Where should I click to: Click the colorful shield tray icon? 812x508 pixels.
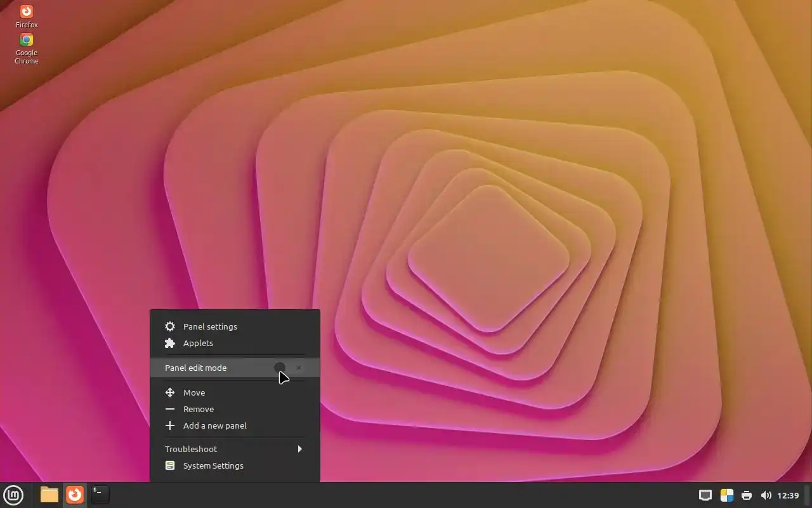point(727,495)
